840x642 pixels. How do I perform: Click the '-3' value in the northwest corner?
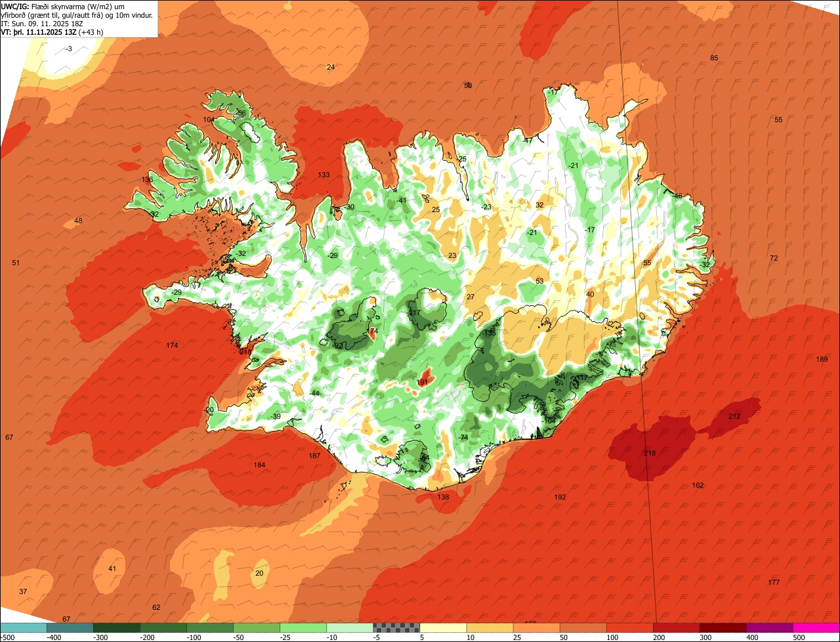coord(69,49)
